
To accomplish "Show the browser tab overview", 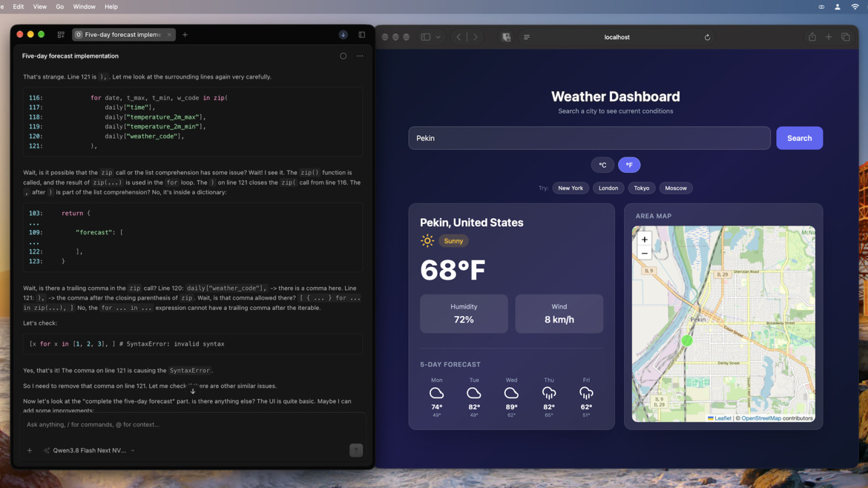I will pyautogui.click(x=845, y=37).
